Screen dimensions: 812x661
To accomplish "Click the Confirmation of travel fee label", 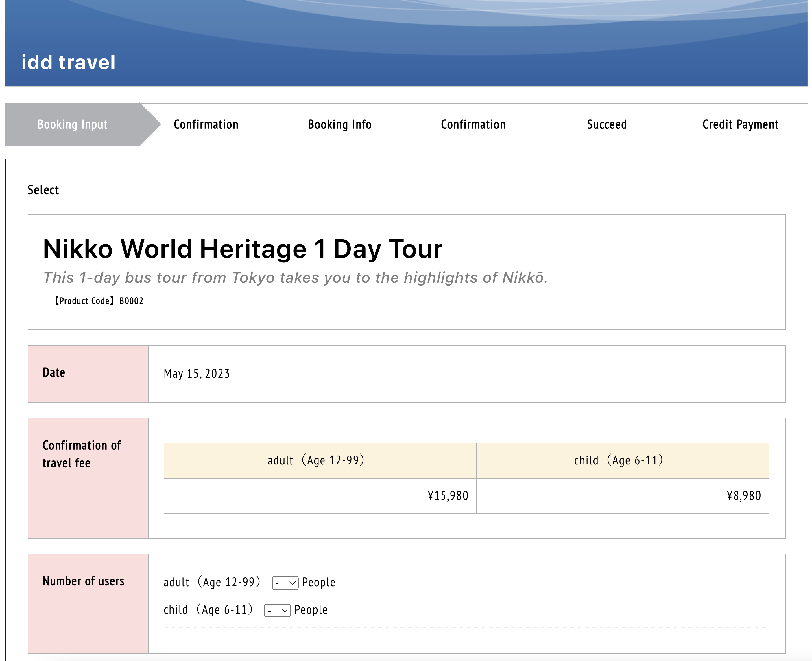I will pyautogui.click(x=82, y=454).
